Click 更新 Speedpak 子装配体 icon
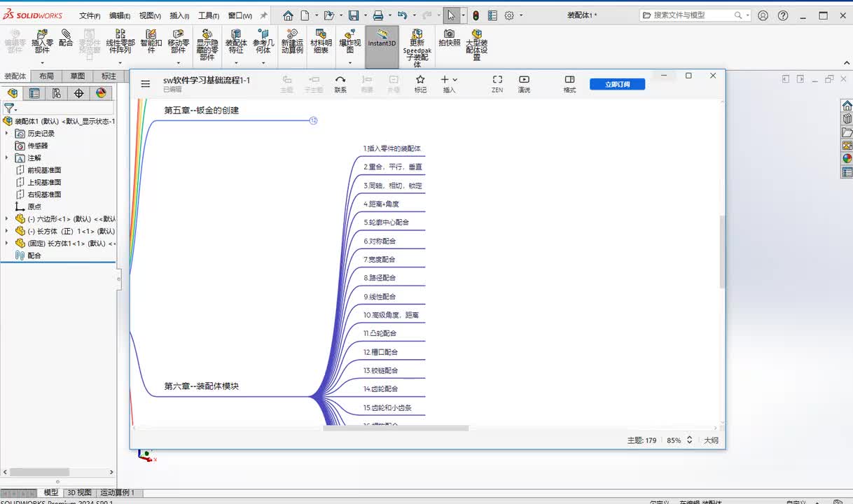Viewport: 853px width, 504px height. (x=417, y=48)
